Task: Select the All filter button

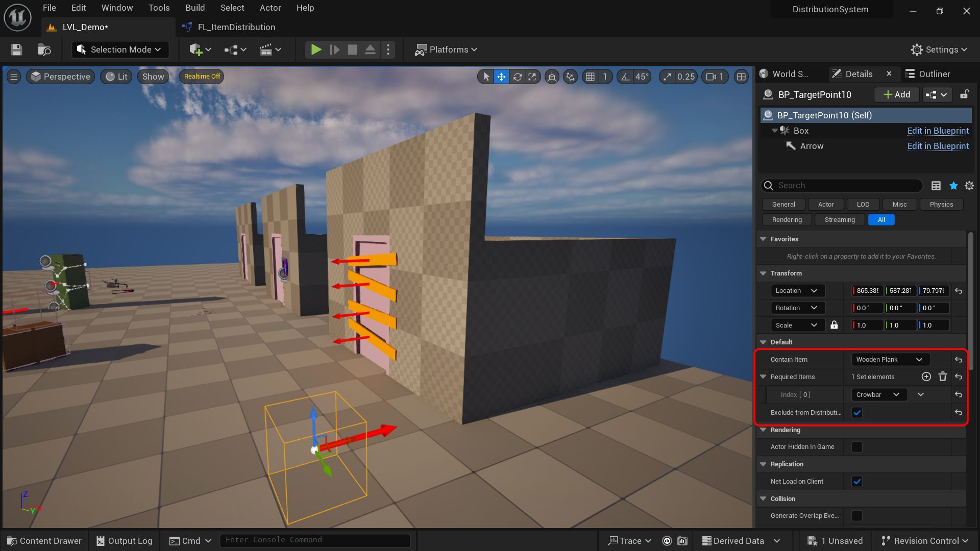Action: point(881,220)
